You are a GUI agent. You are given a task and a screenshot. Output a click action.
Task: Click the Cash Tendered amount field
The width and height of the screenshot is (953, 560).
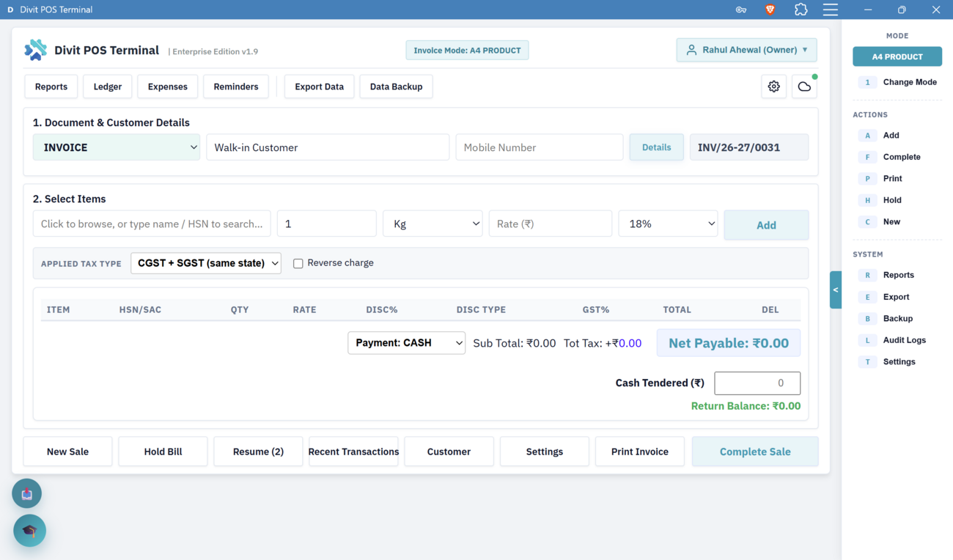pyautogui.click(x=757, y=383)
